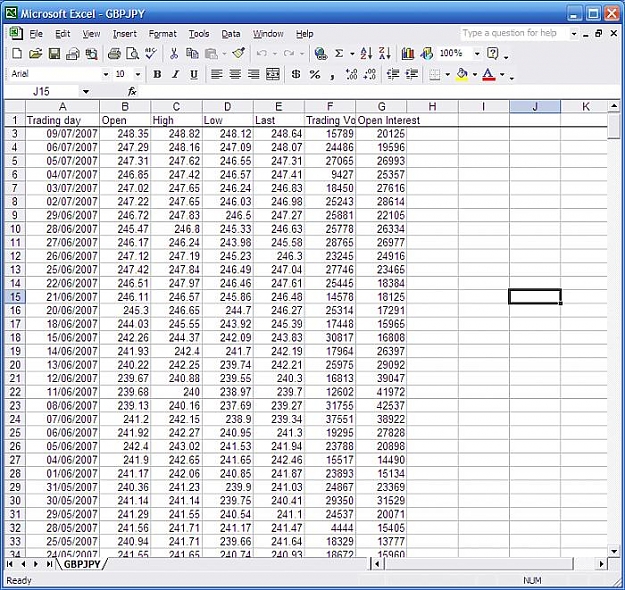625x590 pixels.
Task: Insert a hyperlink
Action: coord(320,53)
